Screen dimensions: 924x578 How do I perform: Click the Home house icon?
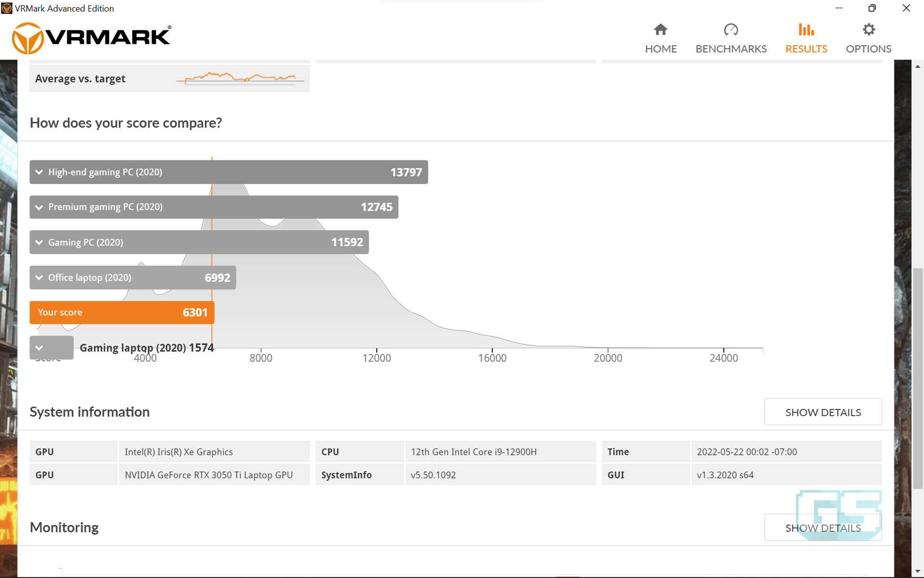click(x=661, y=30)
